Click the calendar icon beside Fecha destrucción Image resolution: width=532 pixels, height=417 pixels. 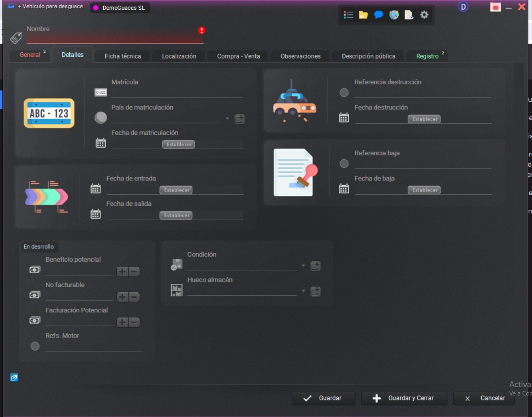click(344, 118)
